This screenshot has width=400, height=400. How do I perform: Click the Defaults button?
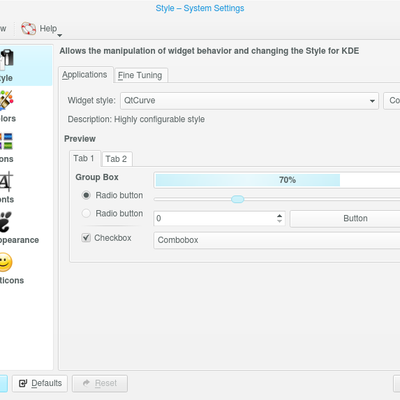40,383
